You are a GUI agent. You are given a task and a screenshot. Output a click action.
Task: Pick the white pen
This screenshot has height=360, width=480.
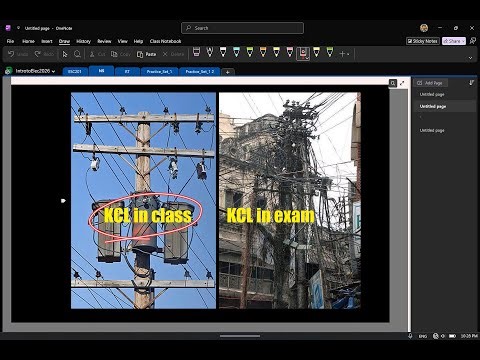tap(223, 52)
